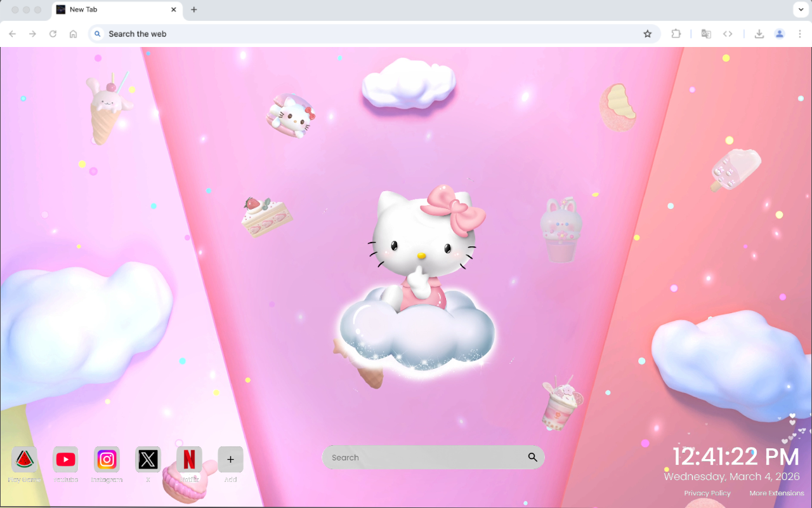The height and width of the screenshot is (508, 812).
Task: Reload the current page
Action: click(x=53, y=34)
